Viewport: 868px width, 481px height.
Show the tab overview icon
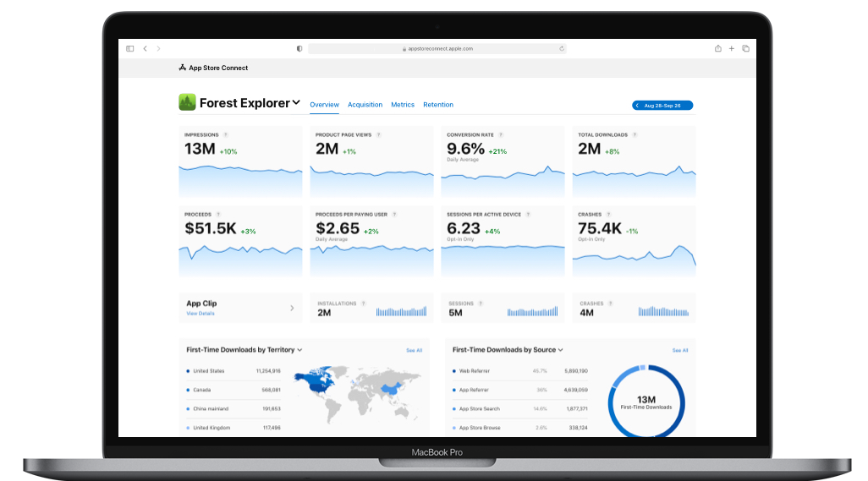click(745, 49)
